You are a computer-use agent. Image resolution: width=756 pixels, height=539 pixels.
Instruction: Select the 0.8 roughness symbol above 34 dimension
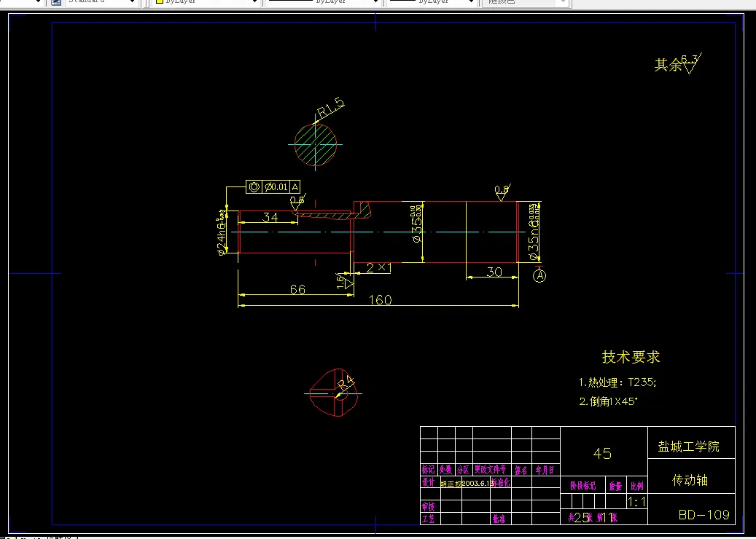click(x=297, y=202)
